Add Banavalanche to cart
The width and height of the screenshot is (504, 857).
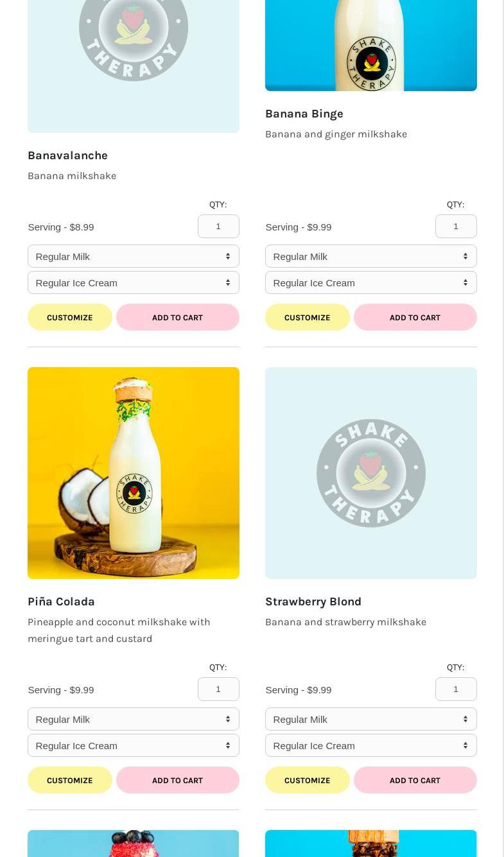[x=177, y=317]
